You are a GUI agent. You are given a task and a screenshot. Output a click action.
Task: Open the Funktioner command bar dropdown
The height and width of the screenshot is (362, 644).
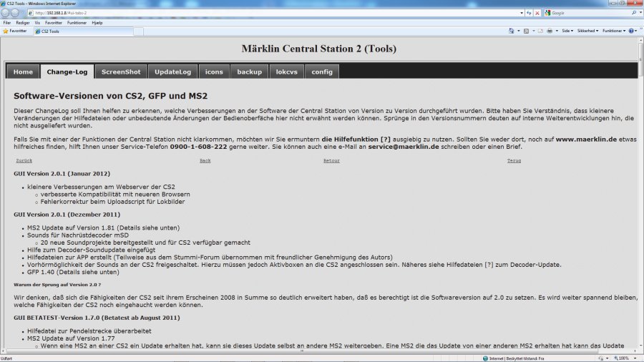(614, 31)
